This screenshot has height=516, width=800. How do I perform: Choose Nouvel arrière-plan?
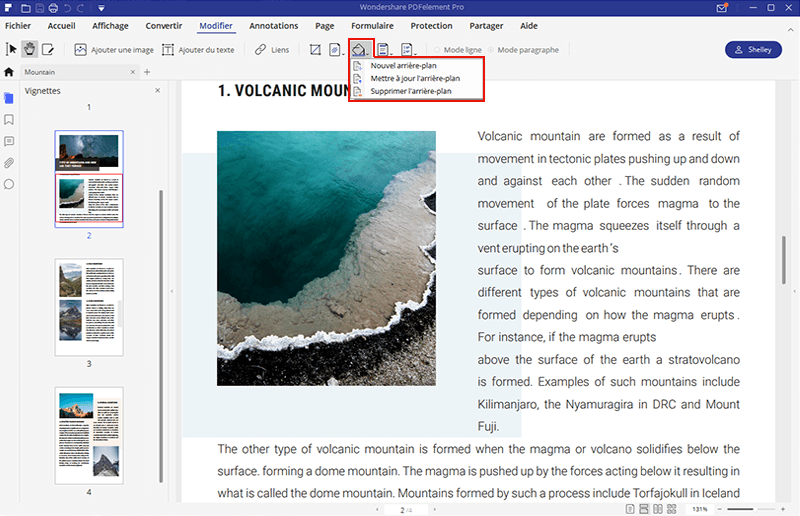(416, 65)
